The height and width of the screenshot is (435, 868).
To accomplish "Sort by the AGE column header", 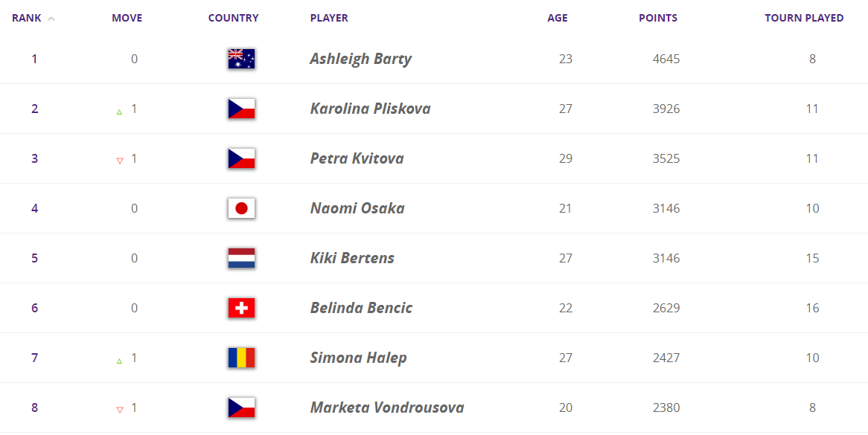I will (x=558, y=18).
